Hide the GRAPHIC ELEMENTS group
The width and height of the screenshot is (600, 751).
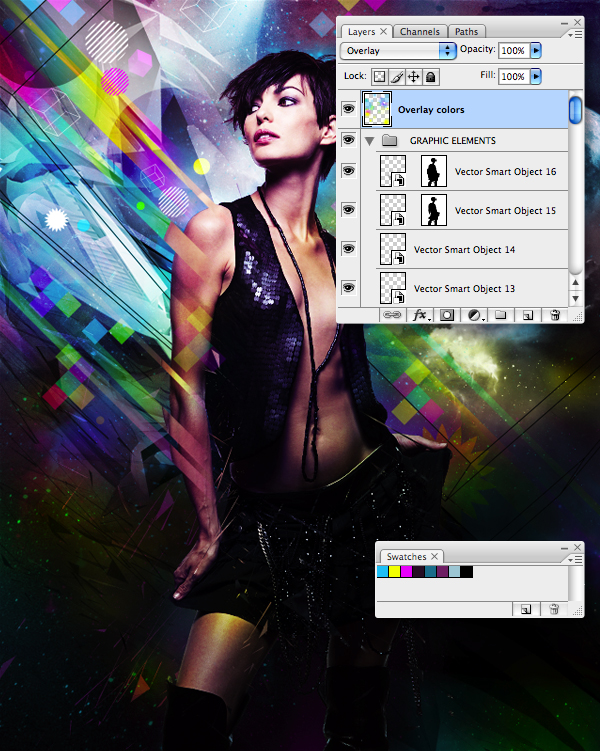(349, 140)
